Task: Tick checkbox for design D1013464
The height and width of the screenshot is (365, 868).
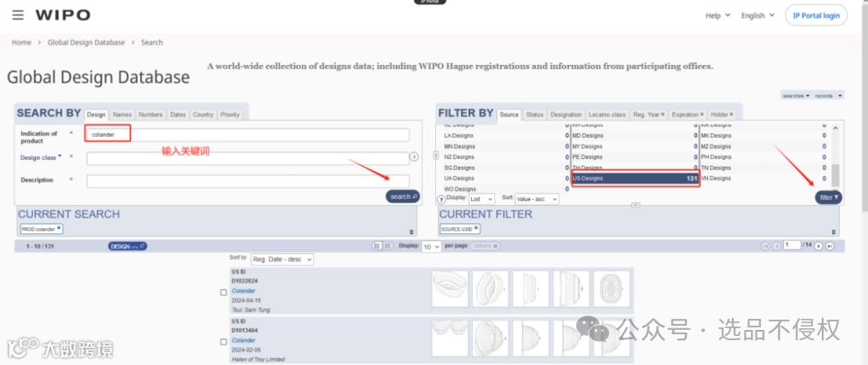Action: pos(224,342)
